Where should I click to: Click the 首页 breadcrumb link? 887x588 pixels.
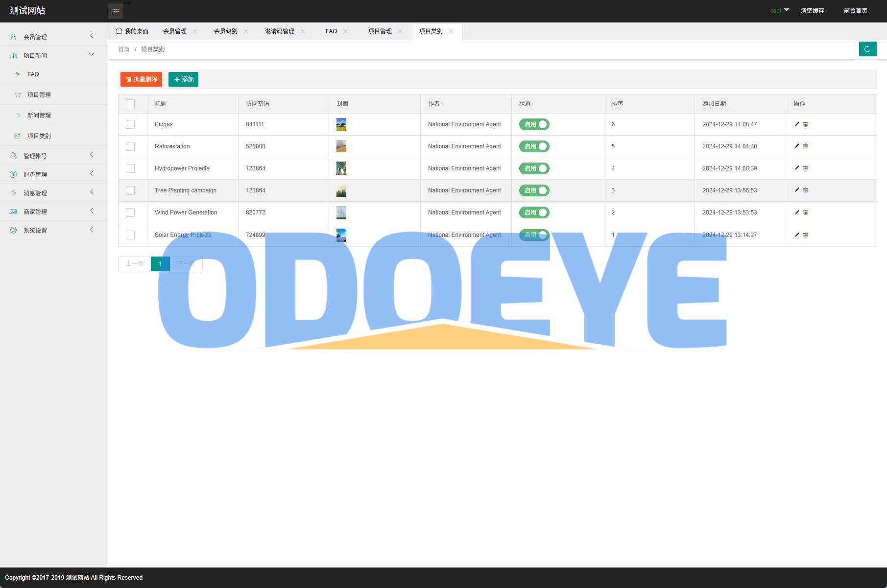(x=124, y=49)
